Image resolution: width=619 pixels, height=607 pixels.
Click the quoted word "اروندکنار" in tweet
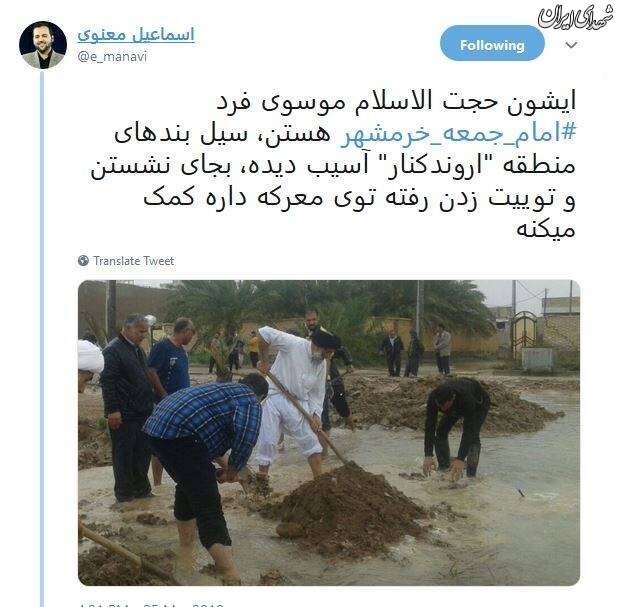(x=433, y=166)
